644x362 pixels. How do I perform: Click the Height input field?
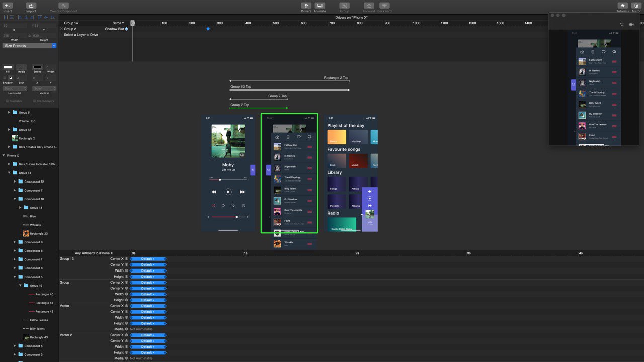click(x=44, y=36)
